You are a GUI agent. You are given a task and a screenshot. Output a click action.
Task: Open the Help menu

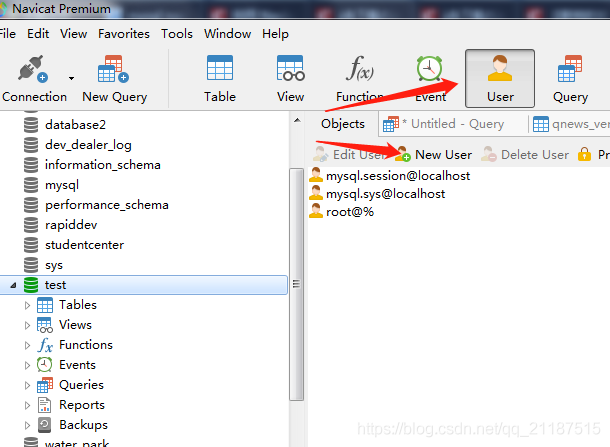tap(275, 34)
